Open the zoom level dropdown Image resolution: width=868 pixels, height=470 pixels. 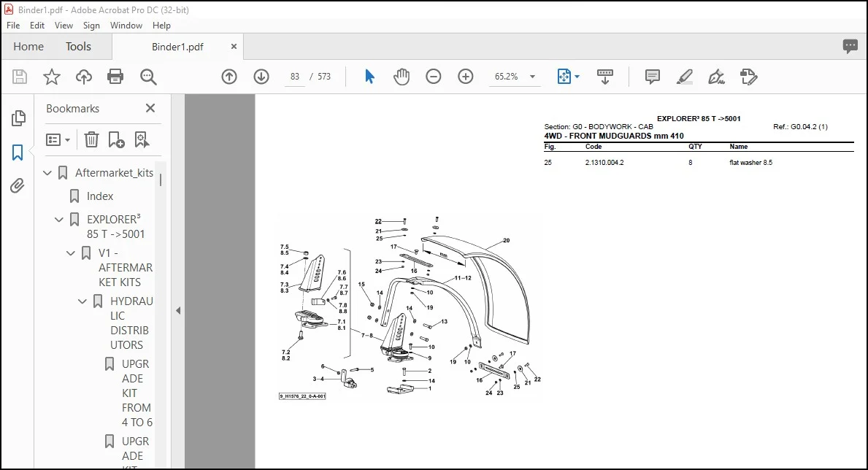pos(532,77)
